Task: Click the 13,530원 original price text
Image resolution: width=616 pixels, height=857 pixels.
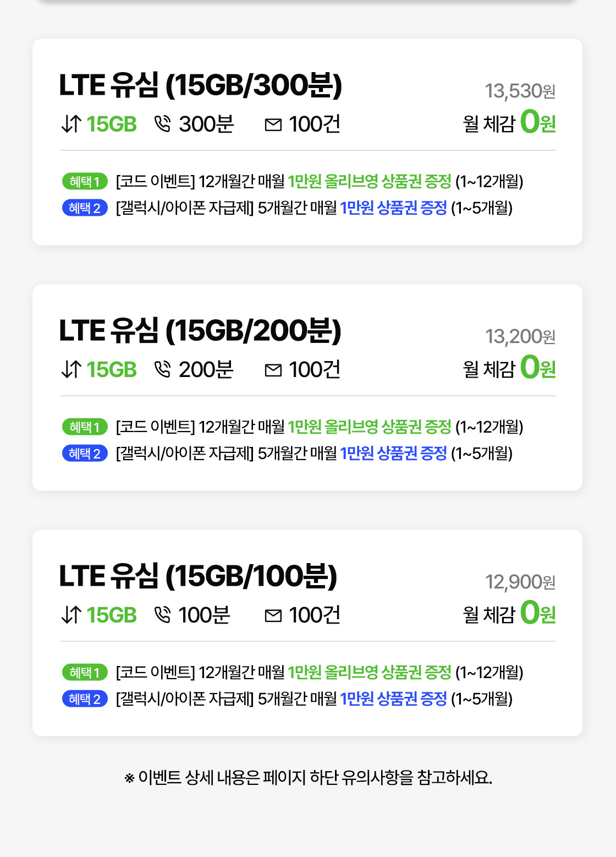Action: (520, 91)
